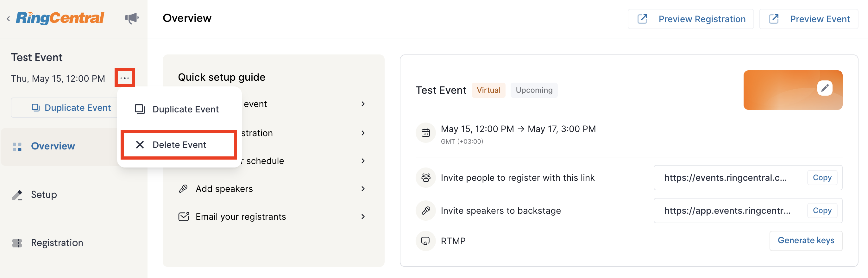Click external-link icon on Preview Event
Image resolution: width=868 pixels, height=278 pixels.
[774, 19]
